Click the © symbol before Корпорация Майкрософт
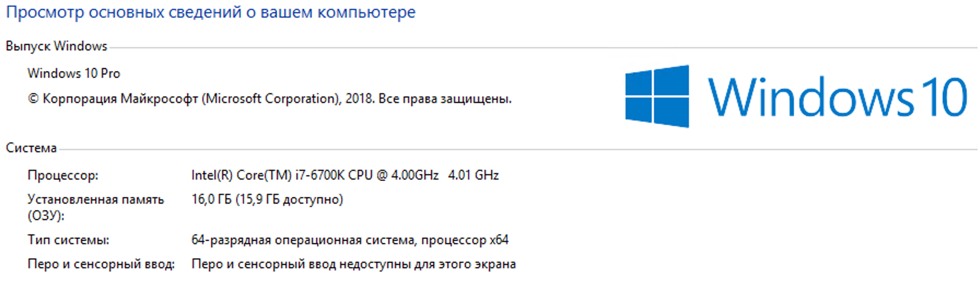Image resolution: width=980 pixels, height=288 pixels. click(33, 99)
